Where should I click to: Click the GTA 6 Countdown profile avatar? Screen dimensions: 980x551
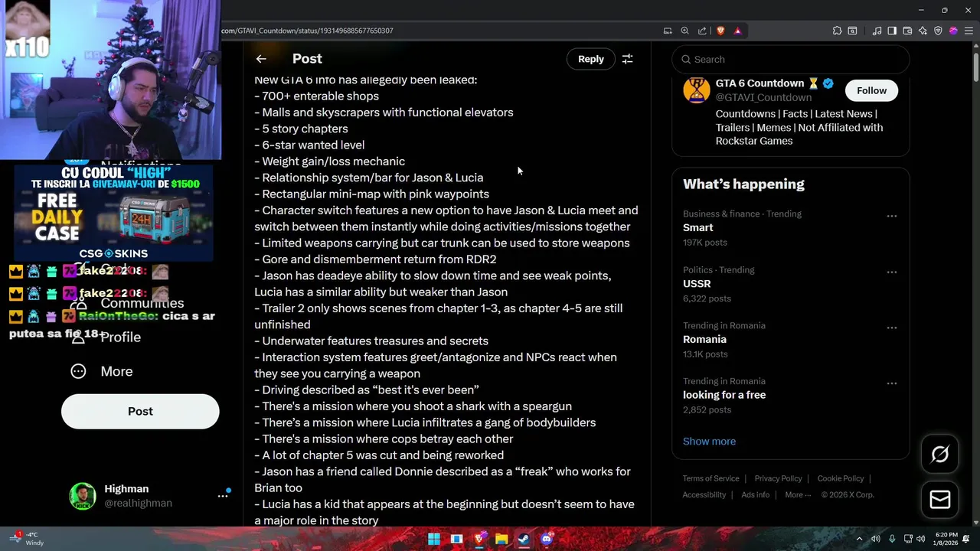pos(696,90)
